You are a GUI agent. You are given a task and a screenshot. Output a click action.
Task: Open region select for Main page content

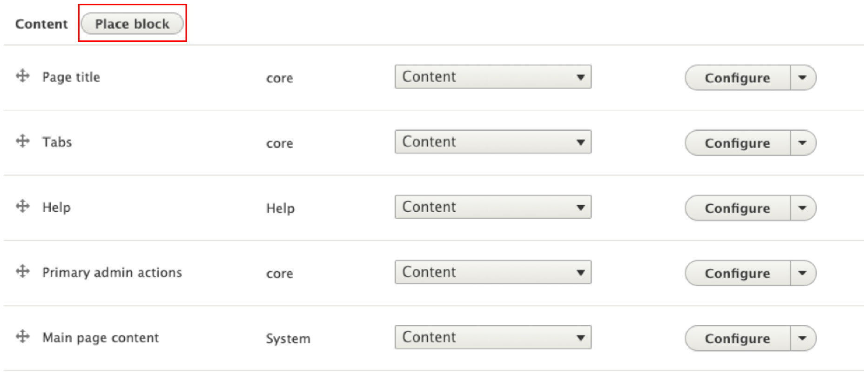(x=493, y=337)
